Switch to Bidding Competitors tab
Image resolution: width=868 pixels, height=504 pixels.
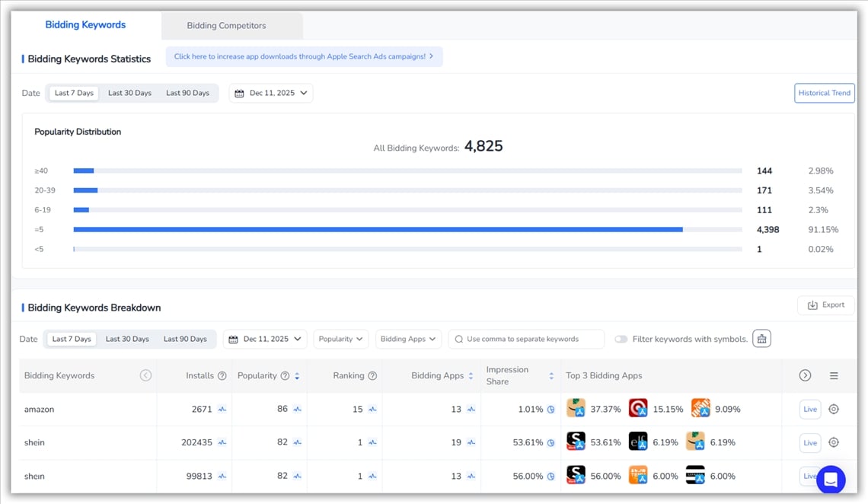[227, 26]
